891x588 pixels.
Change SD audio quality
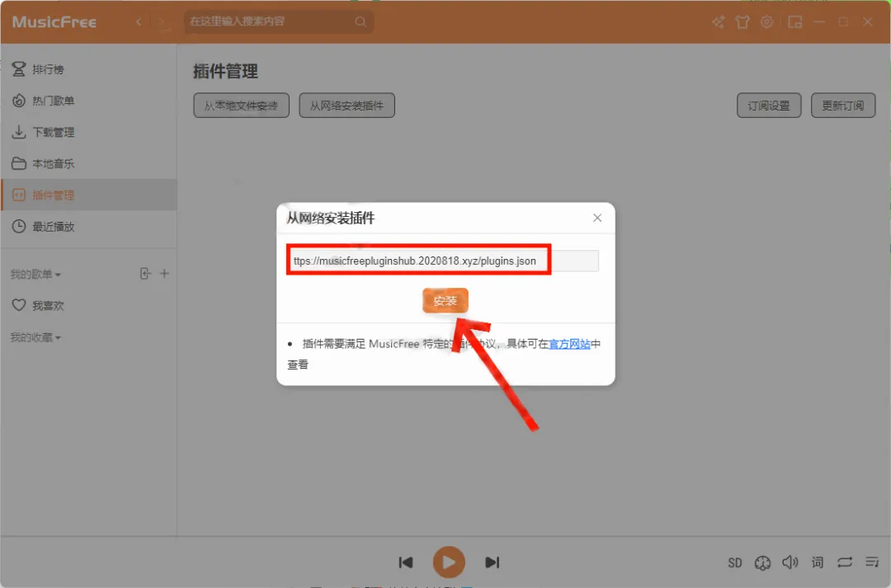coord(735,563)
